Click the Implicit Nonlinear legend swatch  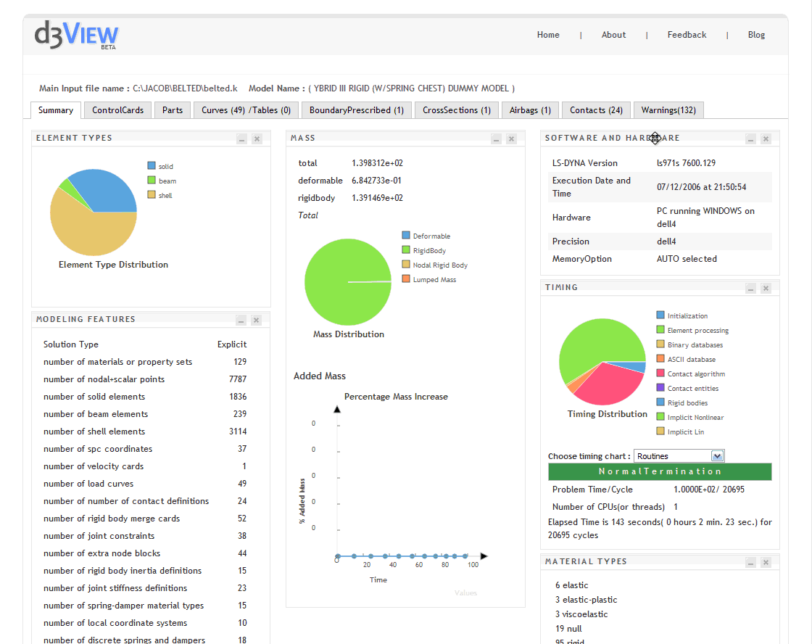click(x=660, y=416)
